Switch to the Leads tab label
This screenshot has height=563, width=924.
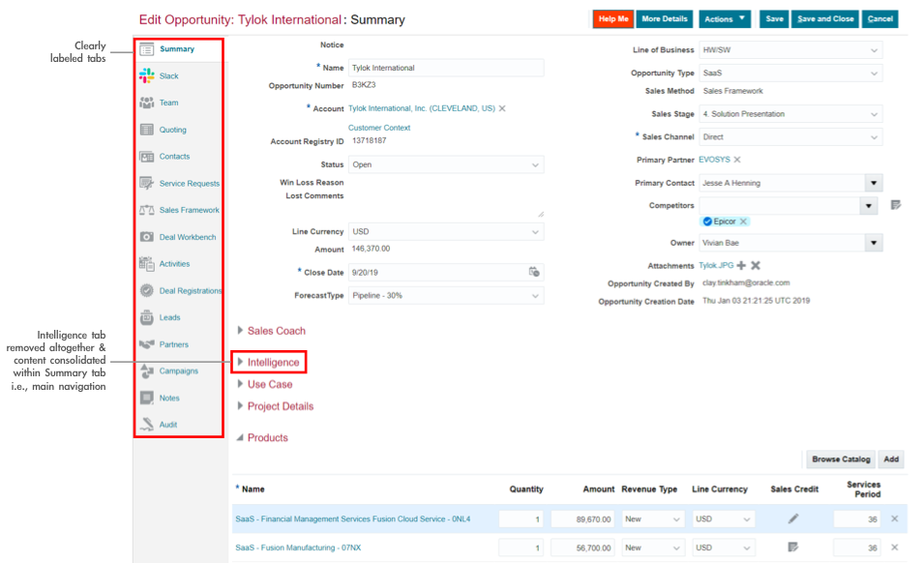pyautogui.click(x=169, y=317)
